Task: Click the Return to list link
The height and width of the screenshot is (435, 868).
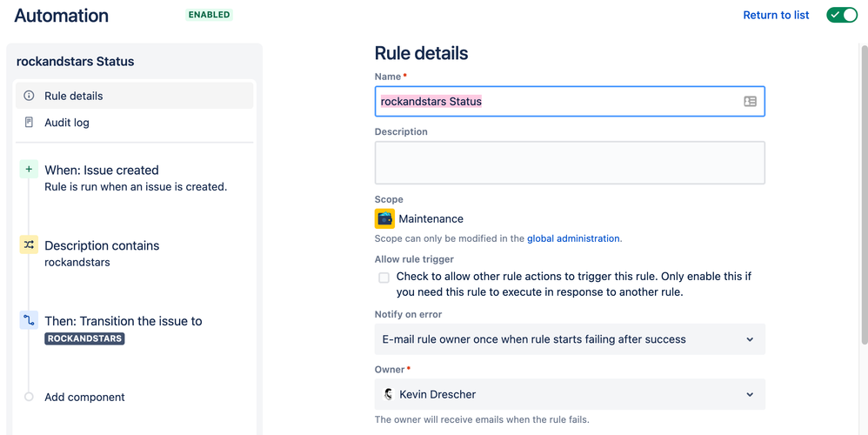Action: tap(776, 15)
